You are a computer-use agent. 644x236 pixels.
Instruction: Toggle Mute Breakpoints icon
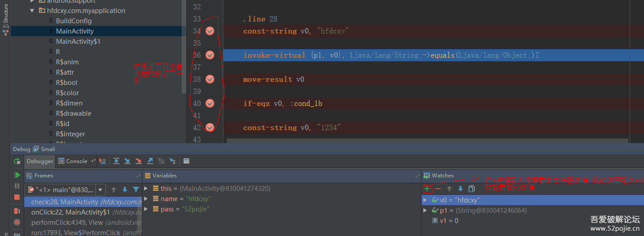tap(17, 222)
